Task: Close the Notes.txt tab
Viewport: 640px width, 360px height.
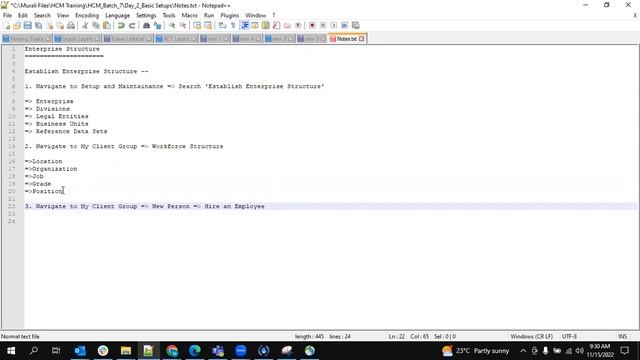Action: (x=362, y=39)
